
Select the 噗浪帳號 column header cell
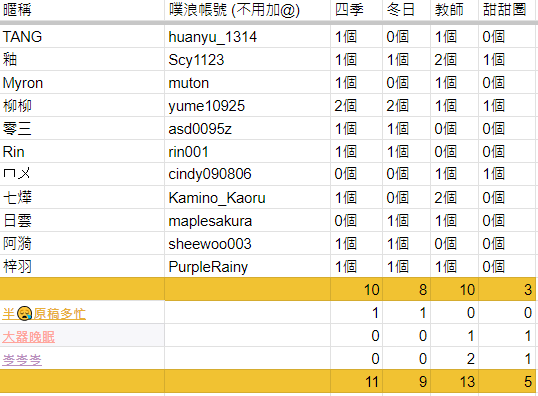pos(247,10)
